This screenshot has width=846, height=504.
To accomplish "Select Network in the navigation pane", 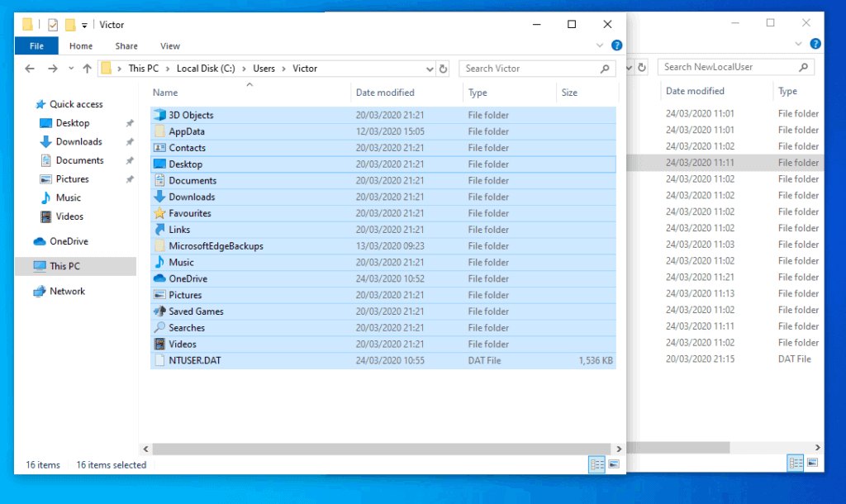I will [x=67, y=292].
